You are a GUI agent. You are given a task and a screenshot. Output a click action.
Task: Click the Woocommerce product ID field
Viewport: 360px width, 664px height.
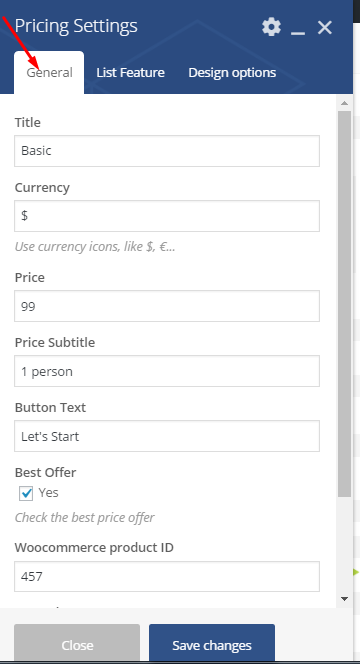(167, 576)
